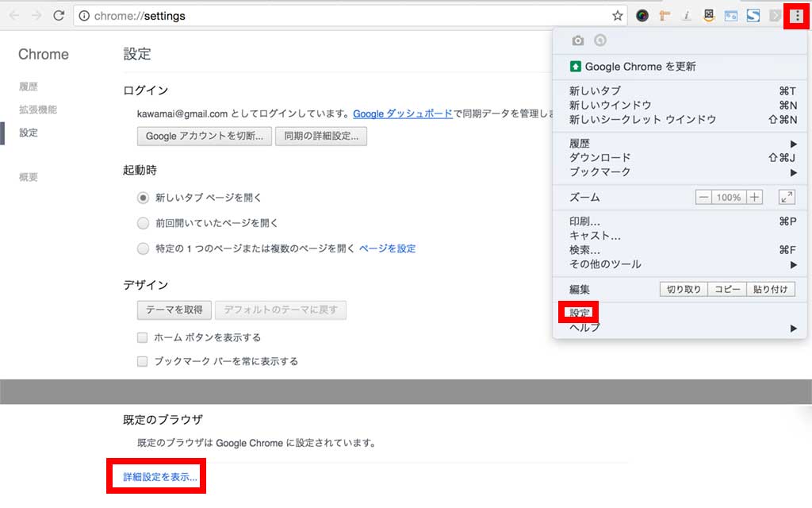Viewport: 812px width, 508px height.
Task: Enable ホーム ボタンを表示する checkbox
Action: point(143,337)
